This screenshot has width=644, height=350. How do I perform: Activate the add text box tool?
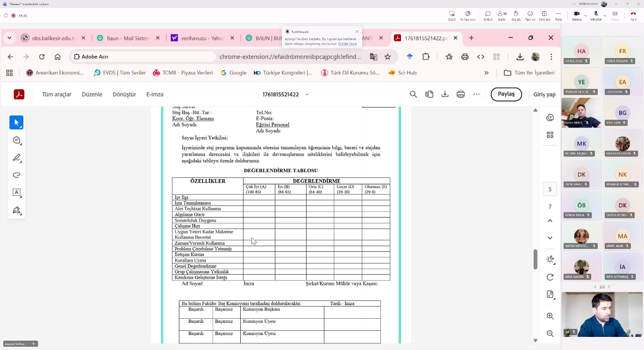point(16,193)
